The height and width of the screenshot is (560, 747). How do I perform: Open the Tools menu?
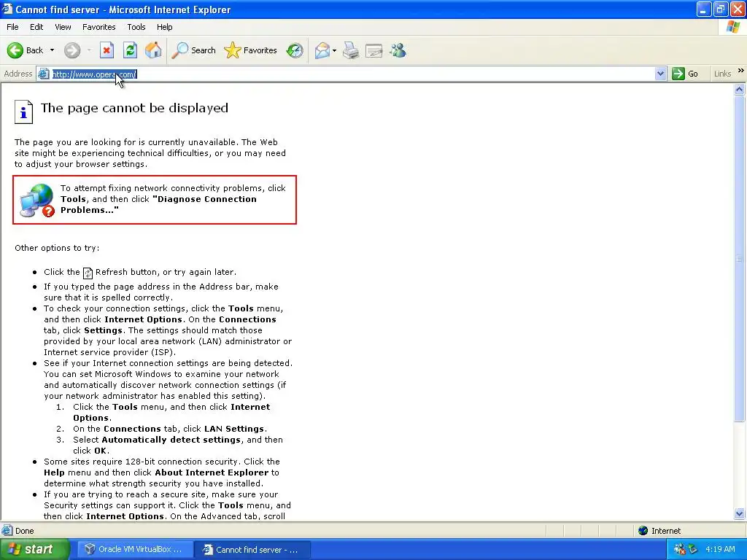[136, 27]
